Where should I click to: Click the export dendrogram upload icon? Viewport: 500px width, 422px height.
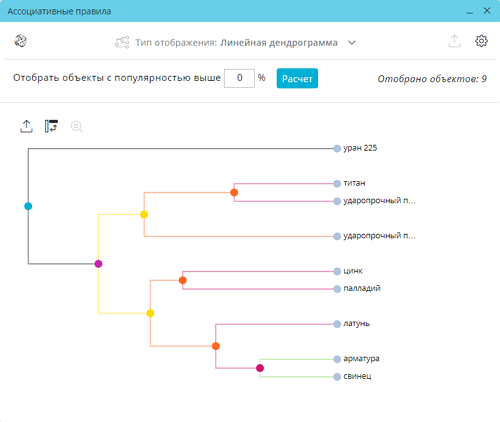click(x=26, y=126)
